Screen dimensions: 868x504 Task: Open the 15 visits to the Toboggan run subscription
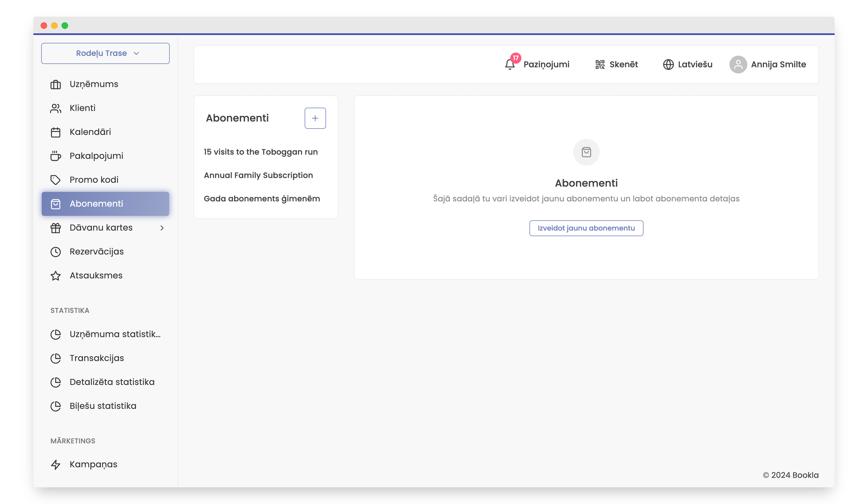(260, 152)
